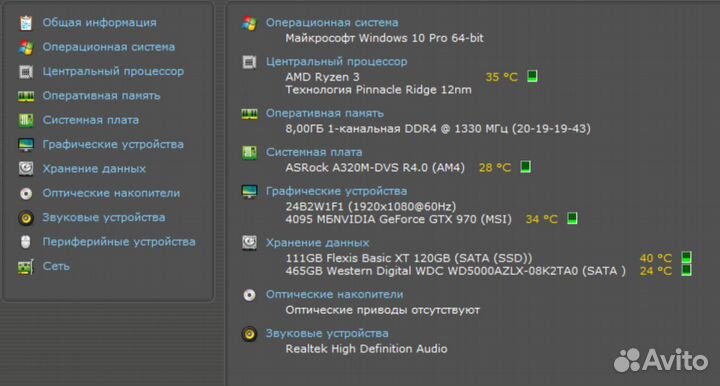Click the AMD Ryzen 3 text
This screenshot has height=386, width=720.
click(322, 77)
